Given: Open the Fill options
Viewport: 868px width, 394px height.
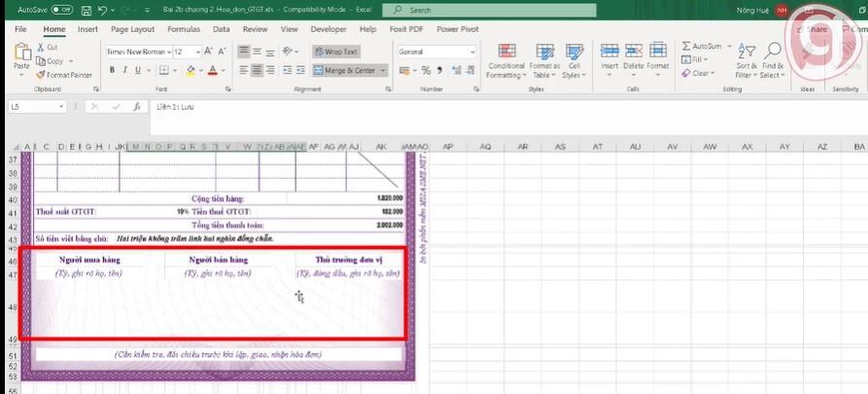Looking at the screenshot, I should [x=694, y=59].
